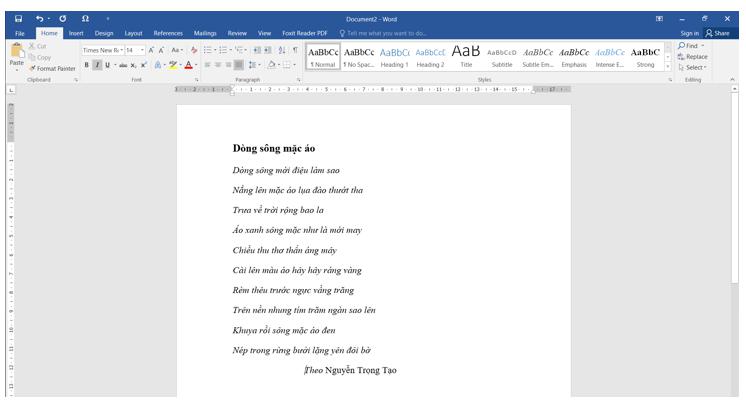
Task: Click Sign in link
Action: pos(689,33)
